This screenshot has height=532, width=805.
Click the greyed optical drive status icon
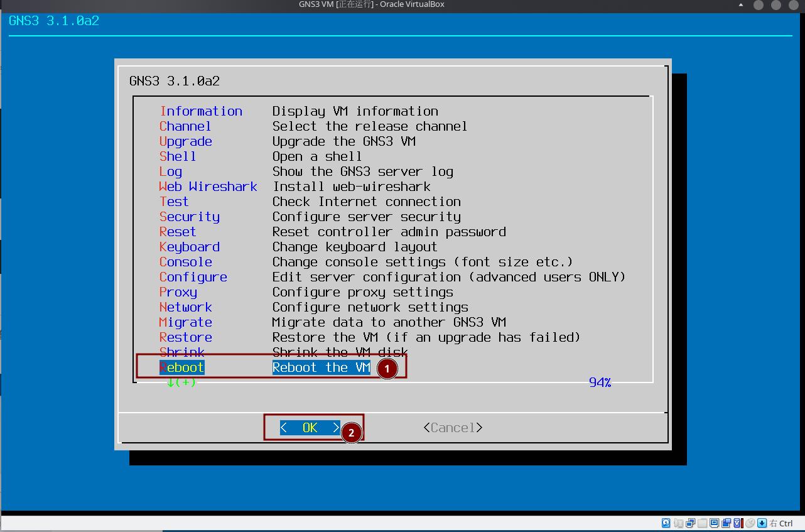679,523
